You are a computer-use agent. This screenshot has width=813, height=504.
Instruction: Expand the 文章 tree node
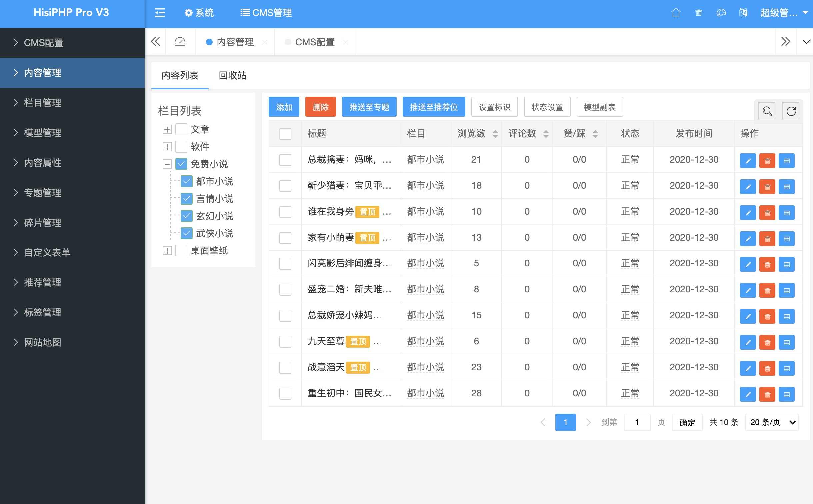click(167, 129)
